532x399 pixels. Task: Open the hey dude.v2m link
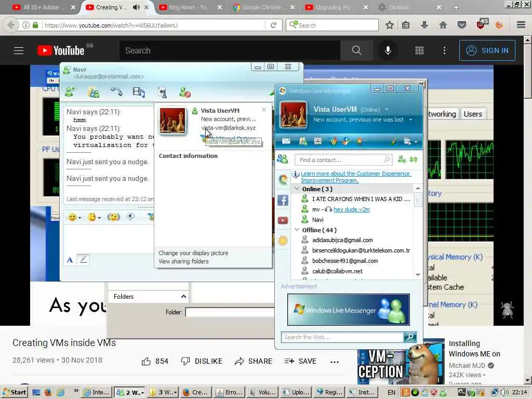click(352, 209)
